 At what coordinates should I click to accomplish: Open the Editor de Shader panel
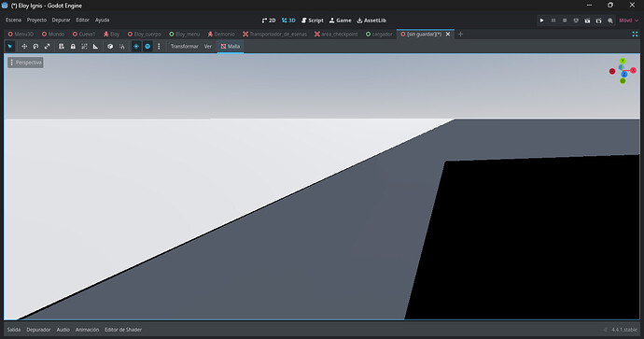pos(123,330)
